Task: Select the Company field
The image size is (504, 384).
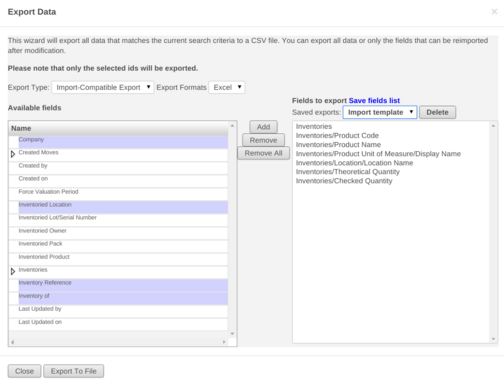Action: coord(123,142)
